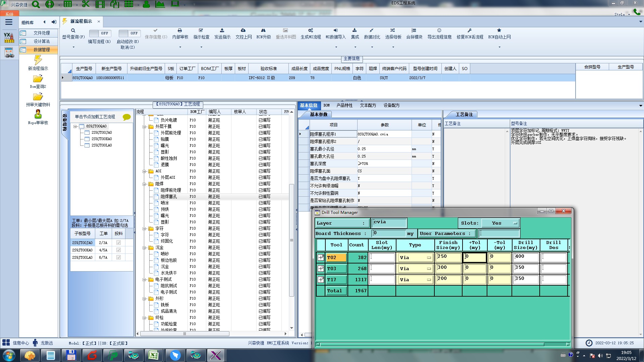644x362 pixels.
Task: Click the 发送指示 toolbar icon
Action: click(x=222, y=31)
